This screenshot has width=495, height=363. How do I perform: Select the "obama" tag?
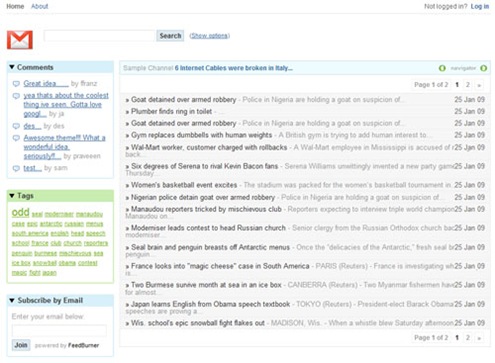(x=67, y=263)
